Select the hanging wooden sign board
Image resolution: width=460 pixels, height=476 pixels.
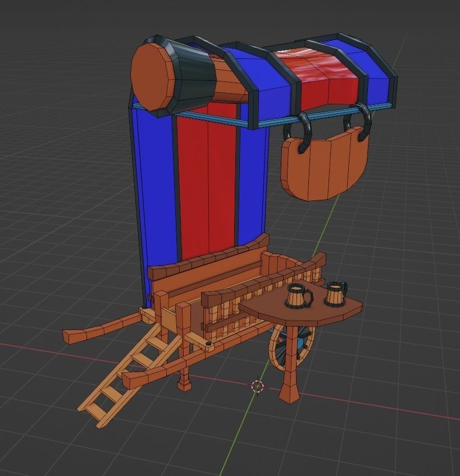pos(325,164)
